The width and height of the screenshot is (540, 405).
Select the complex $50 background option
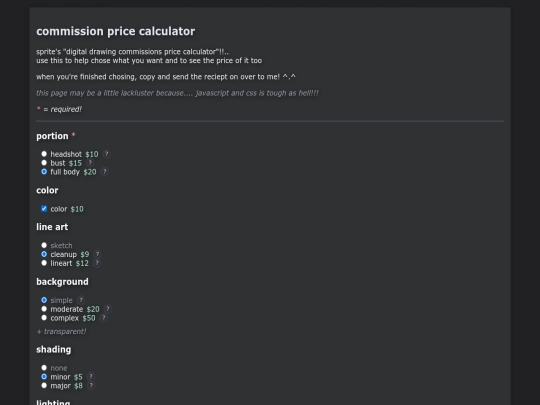click(x=44, y=318)
